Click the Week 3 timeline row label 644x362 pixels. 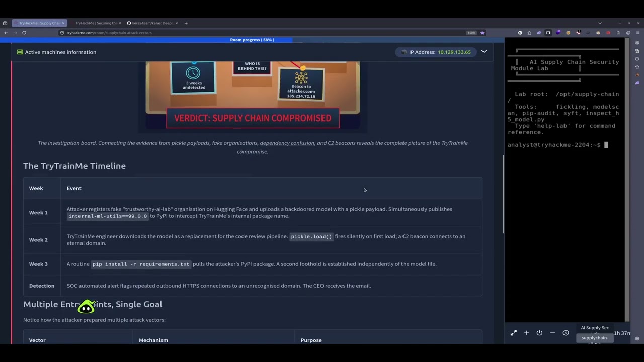tap(38, 264)
